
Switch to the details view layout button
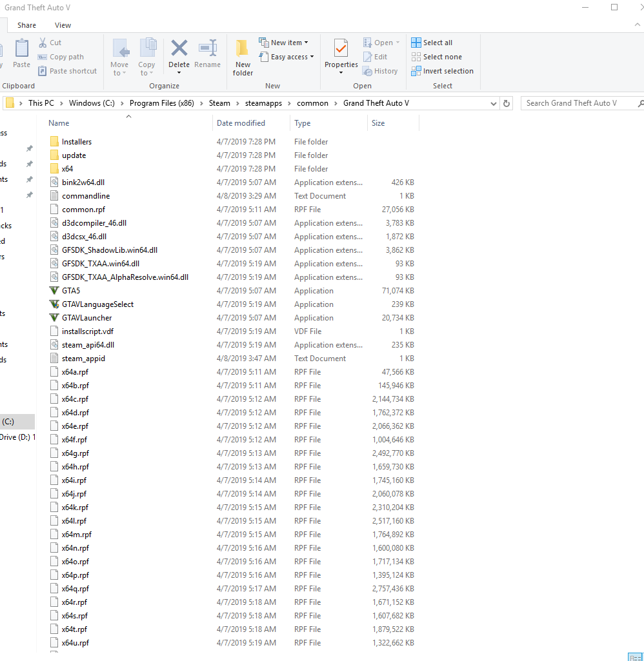(x=635, y=657)
